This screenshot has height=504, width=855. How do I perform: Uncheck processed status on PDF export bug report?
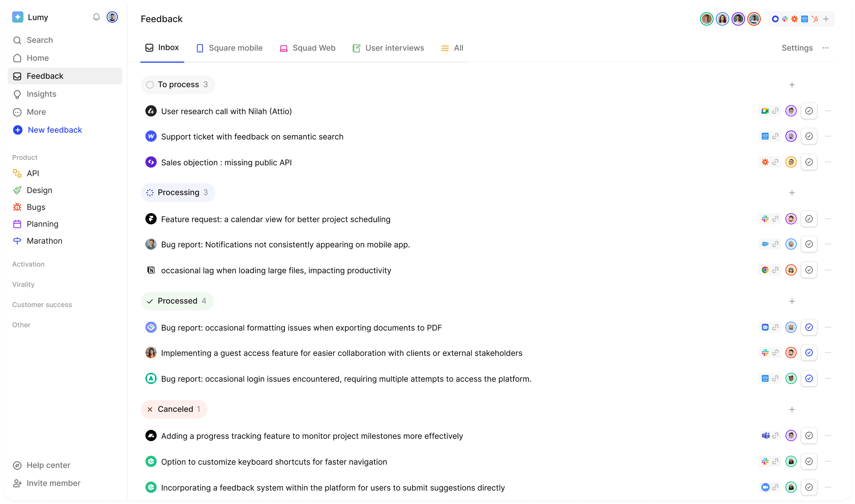pos(809,327)
